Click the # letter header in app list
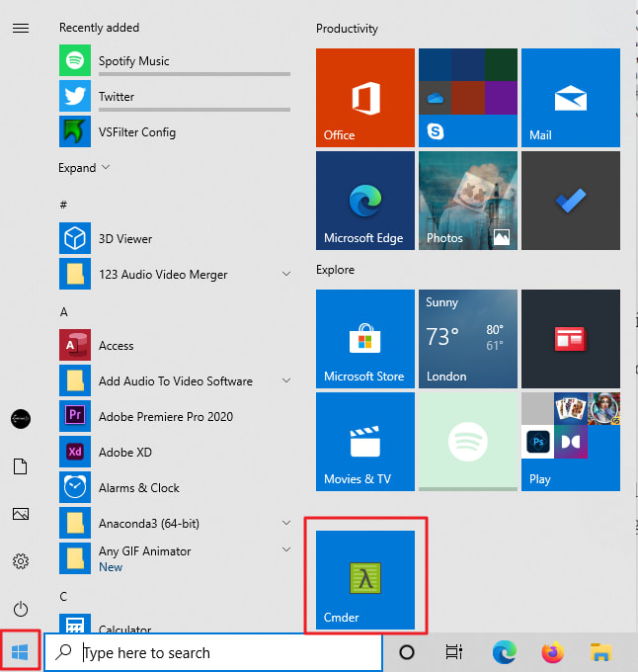The image size is (638, 672). pos(63,205)
